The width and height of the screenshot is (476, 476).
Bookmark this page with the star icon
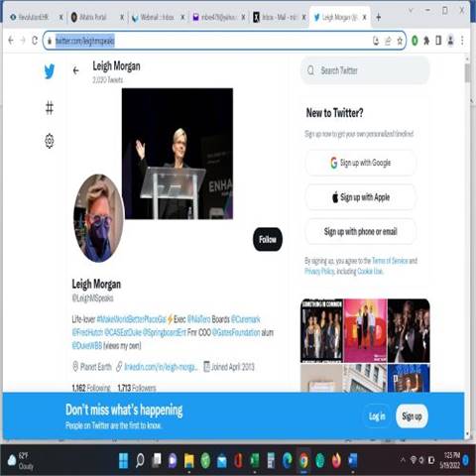pos(400,41)
